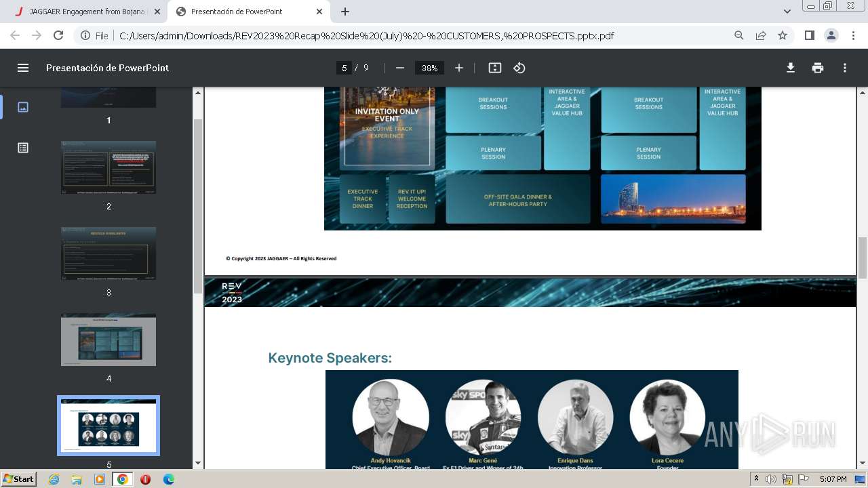Click the Off-Site Gala Dinner block
Image resolution: width=868 pixels, height=488 pixels.
(x=518, y=200)
